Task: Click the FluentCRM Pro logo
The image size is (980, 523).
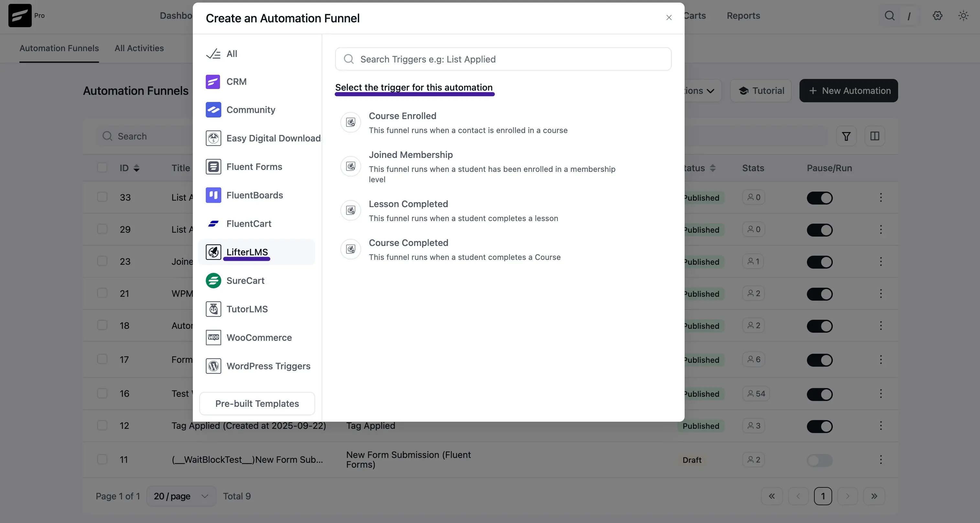Action: (20, 16)
